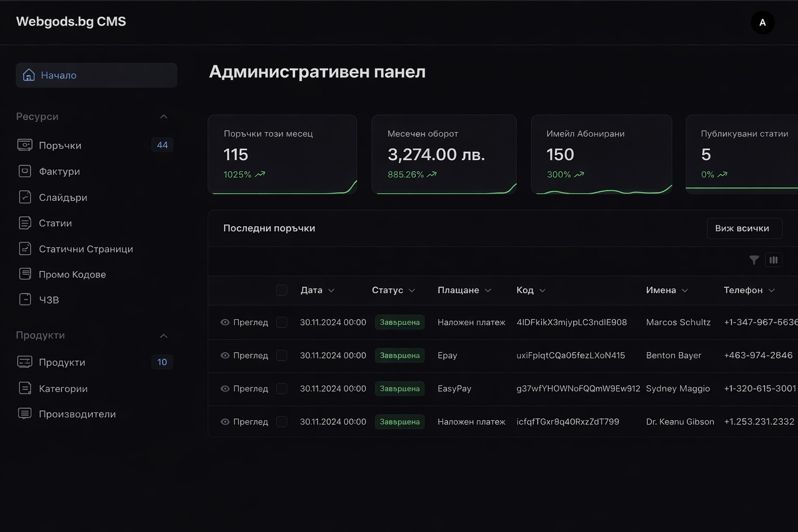Click the eye icon for Benton Bayer order

[x=225, y=355]
